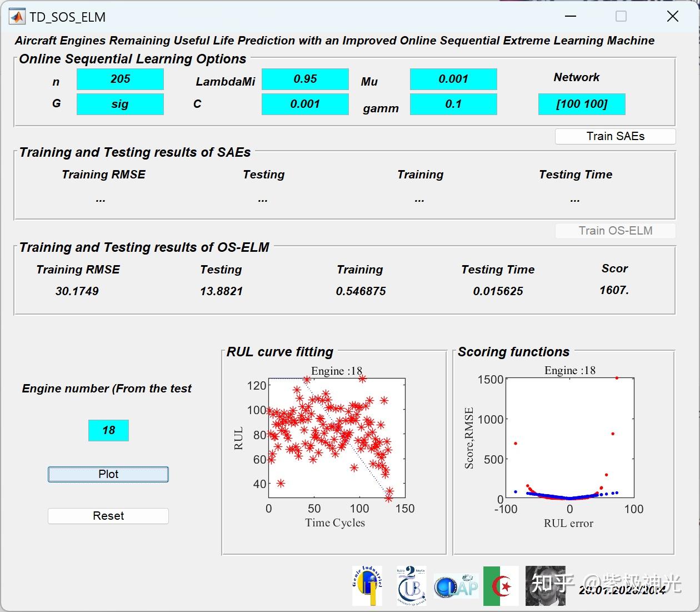Click the LAP laboratory logo
The height and width of the screenshot is (612, 700).
pos(456,586)
